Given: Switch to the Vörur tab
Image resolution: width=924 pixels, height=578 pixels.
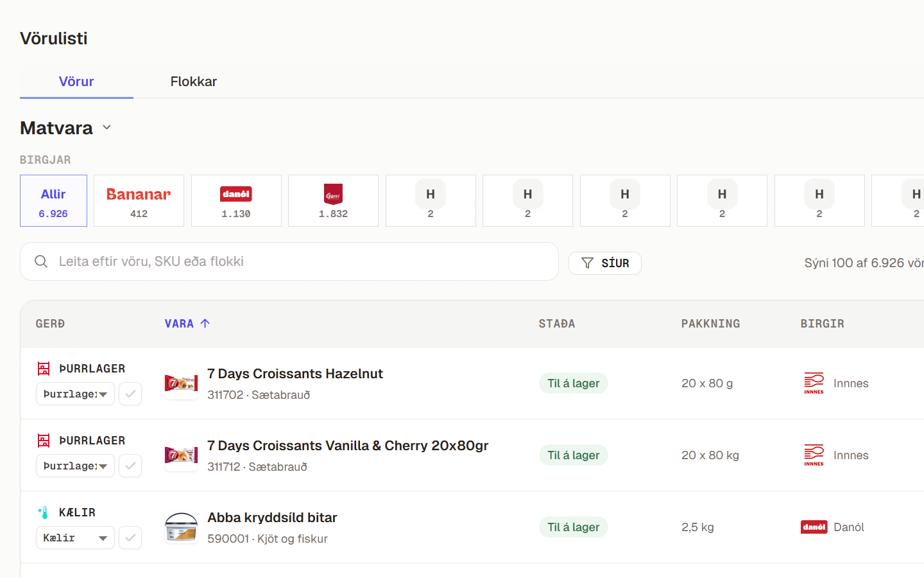Looking at the screenshot, I should (76, 82).
